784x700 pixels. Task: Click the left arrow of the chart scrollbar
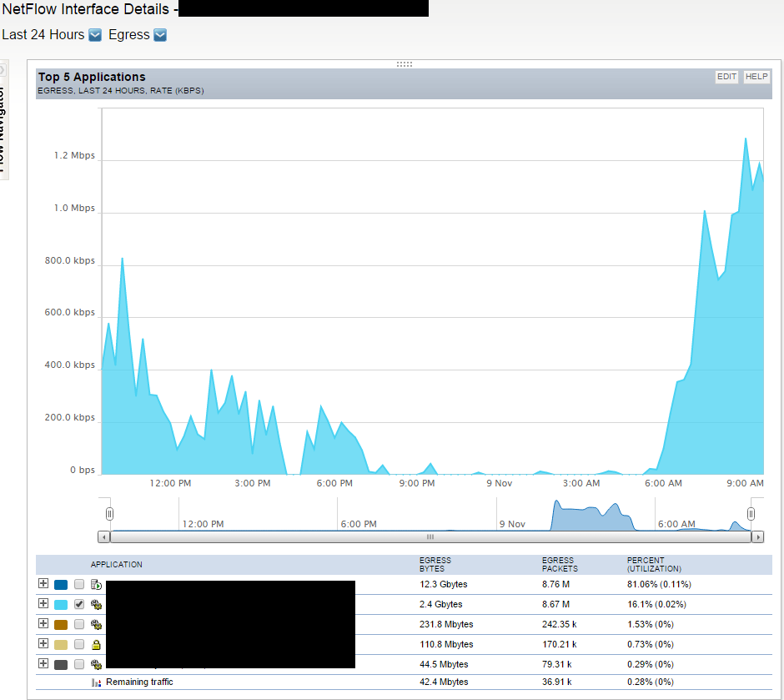pos(104,537)
